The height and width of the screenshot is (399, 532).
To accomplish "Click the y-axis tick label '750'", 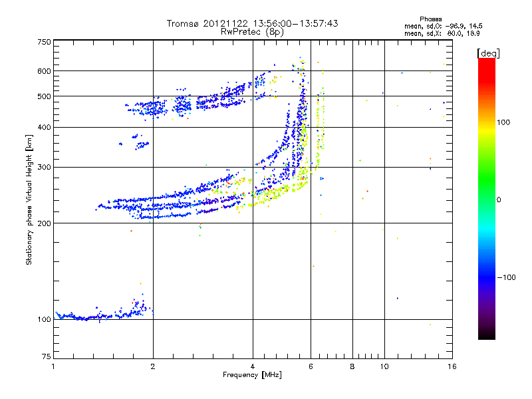I will [44, 42].
